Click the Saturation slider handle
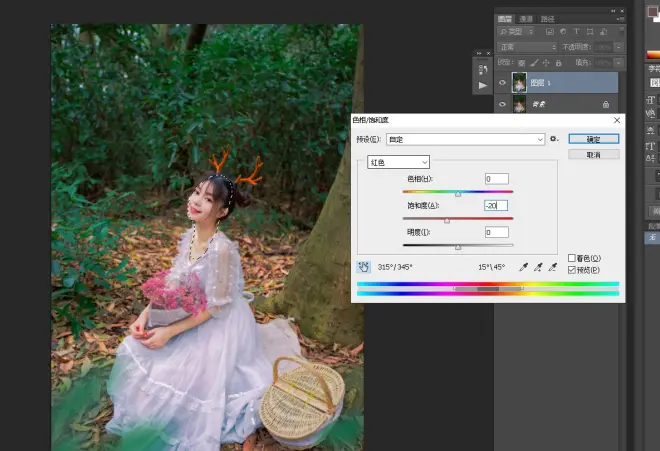 pos(447,220)
